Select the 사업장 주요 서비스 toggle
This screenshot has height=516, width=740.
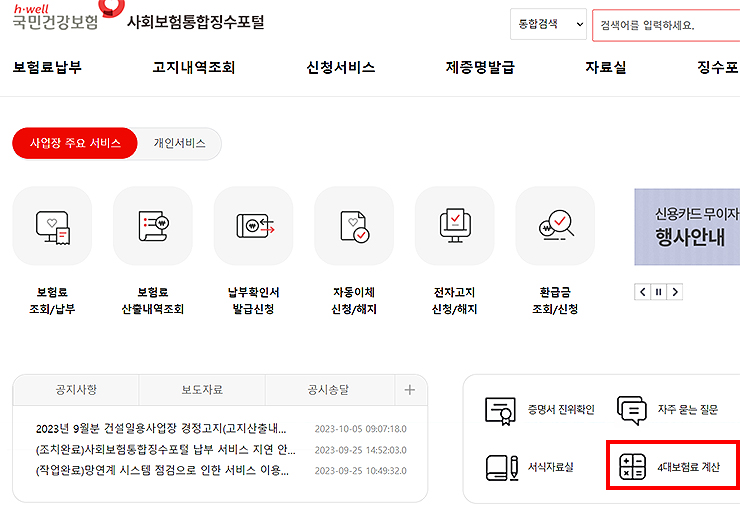(x=75, y=143)
